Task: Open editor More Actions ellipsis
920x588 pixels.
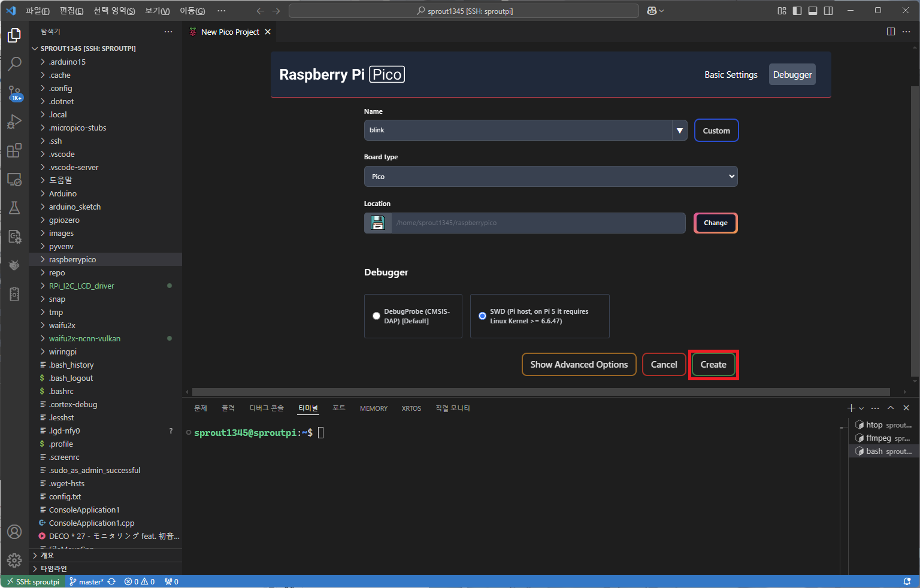Action: pyautogui.click(x=907, y=32)
